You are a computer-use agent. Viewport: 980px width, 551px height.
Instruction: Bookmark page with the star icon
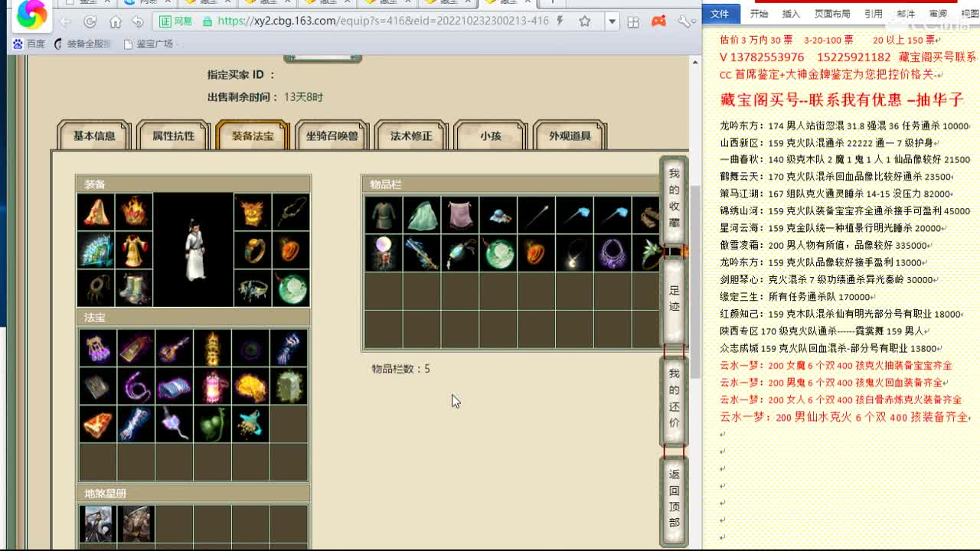coord(585,21)
